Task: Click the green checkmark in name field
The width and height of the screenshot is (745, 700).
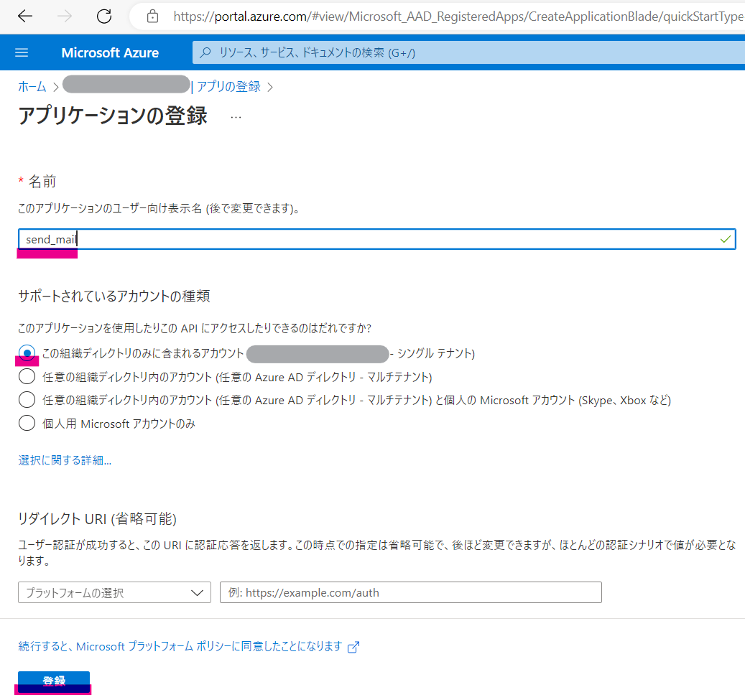Action: (x=725, y=239)
